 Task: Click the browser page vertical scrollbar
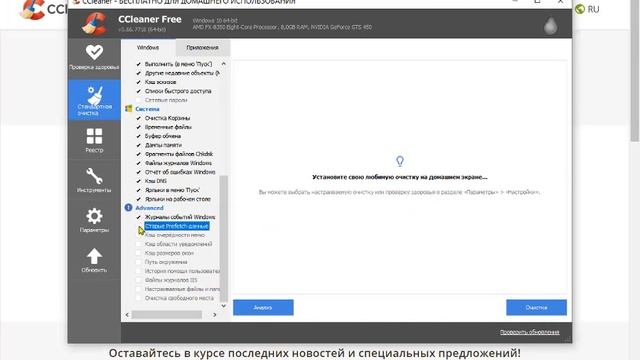(635, 71)
